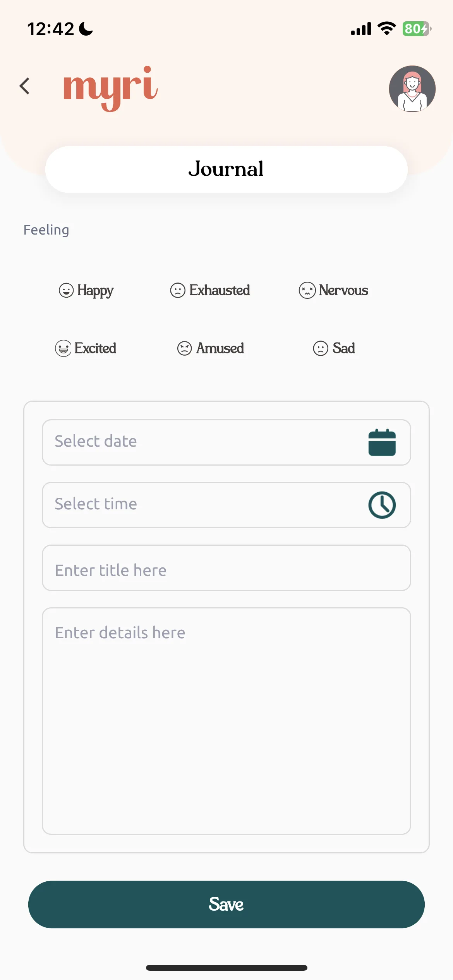Select the Exhausted feeling option
The image size is (453, 980).
[210, 290]
